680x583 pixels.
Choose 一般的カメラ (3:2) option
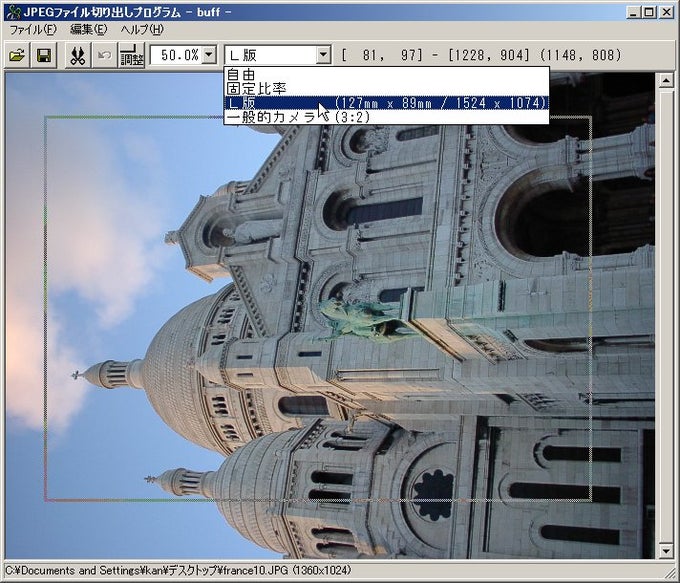[386, 117]
